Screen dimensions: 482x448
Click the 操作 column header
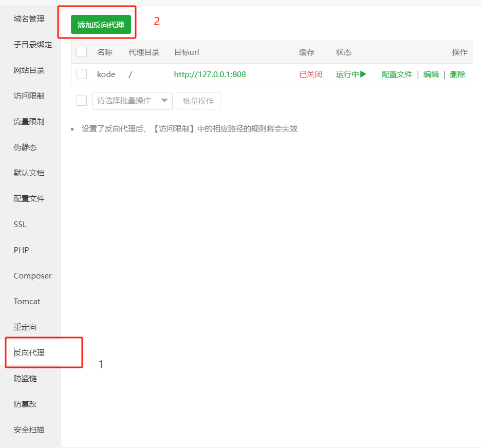(x=459, y=52)
